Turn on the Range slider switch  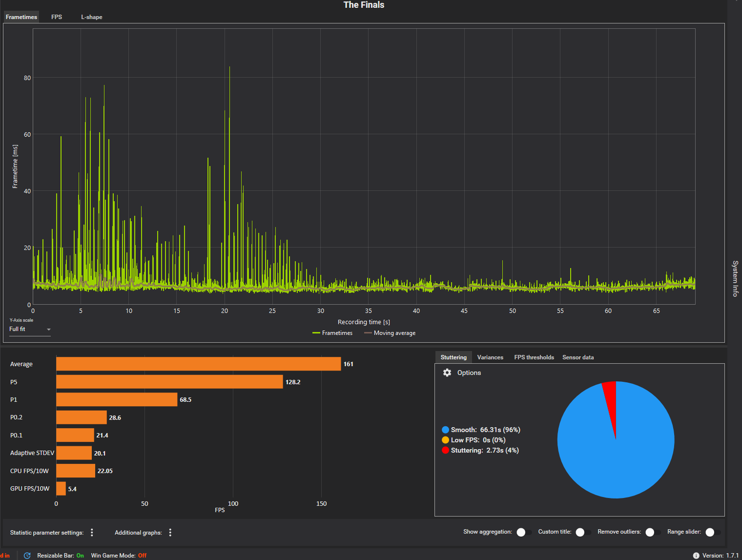pos(713,532)
